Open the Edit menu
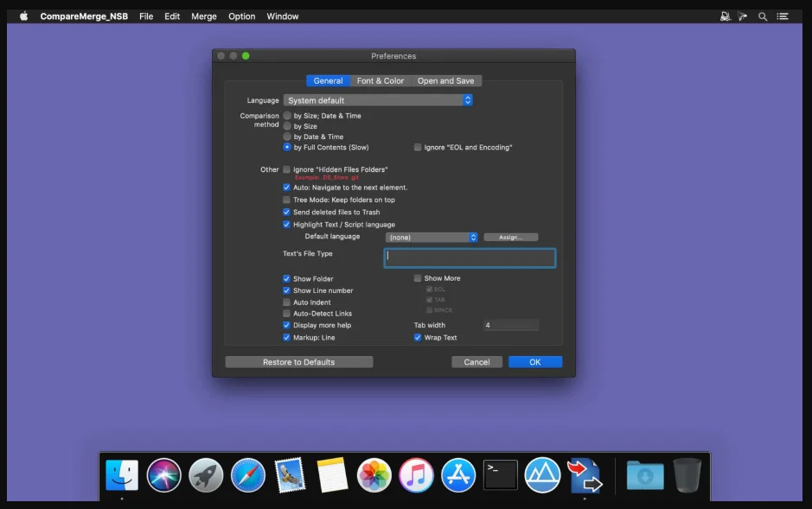812x509 pixels. coord(172,16)
